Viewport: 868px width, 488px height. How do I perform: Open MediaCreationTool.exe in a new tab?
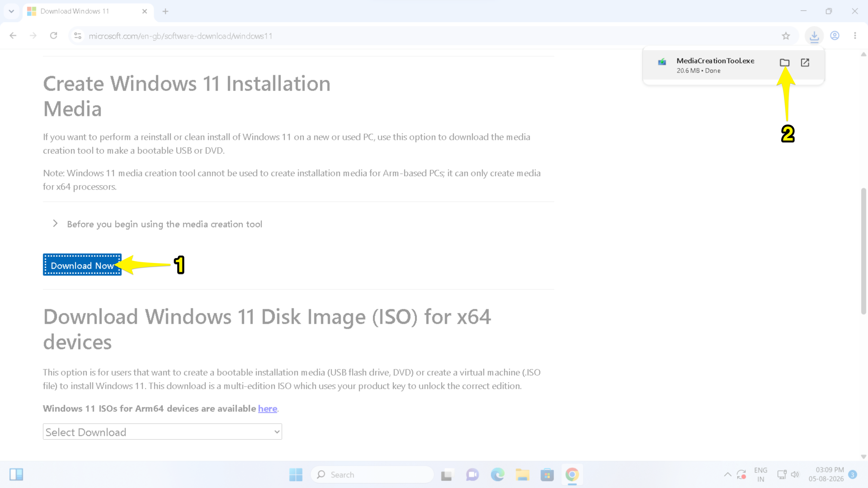coord(805,63)
